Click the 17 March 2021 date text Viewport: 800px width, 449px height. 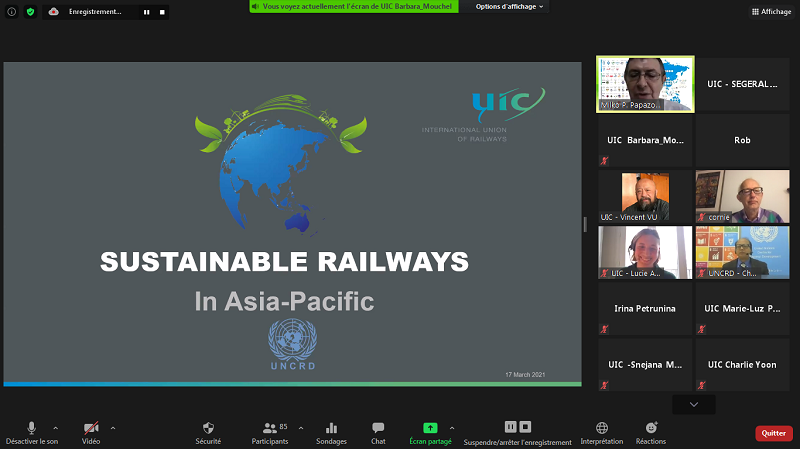tap(525, 375)
